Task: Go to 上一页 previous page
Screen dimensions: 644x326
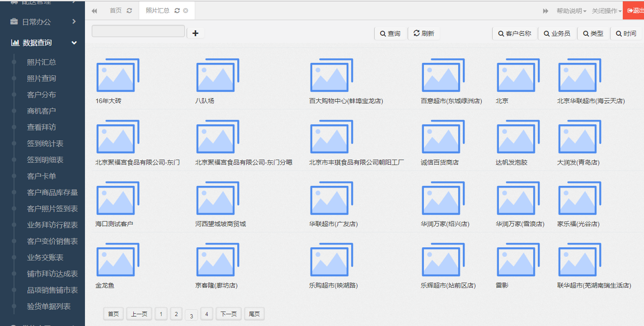Action: coord(139,314)
